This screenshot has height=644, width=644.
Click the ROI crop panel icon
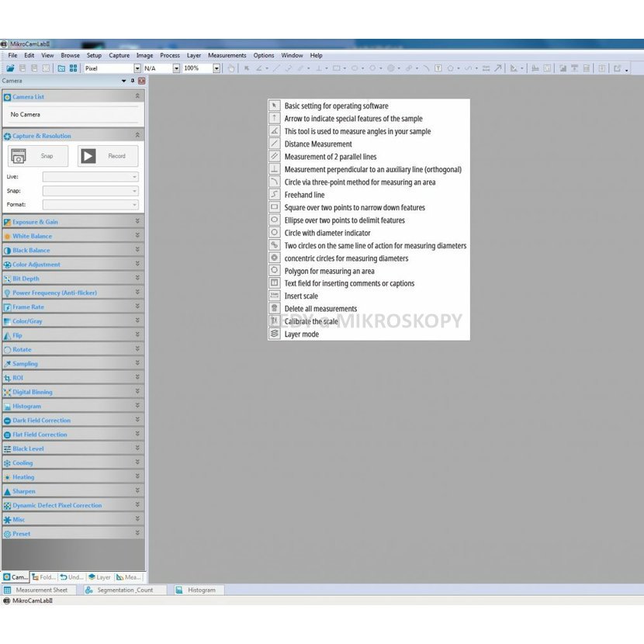[7, 378]
